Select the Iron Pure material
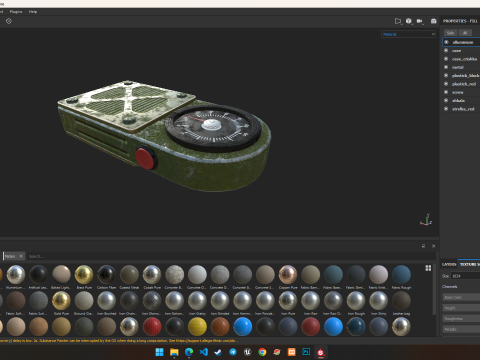The height and width of the screenshot is (360, 480). tap(288, 303)
